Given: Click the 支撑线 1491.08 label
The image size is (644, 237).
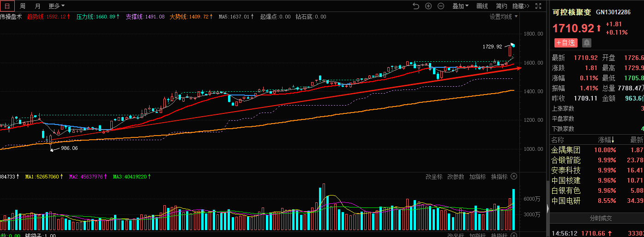Looking at the screenshot, I should (x=145, y=17).
